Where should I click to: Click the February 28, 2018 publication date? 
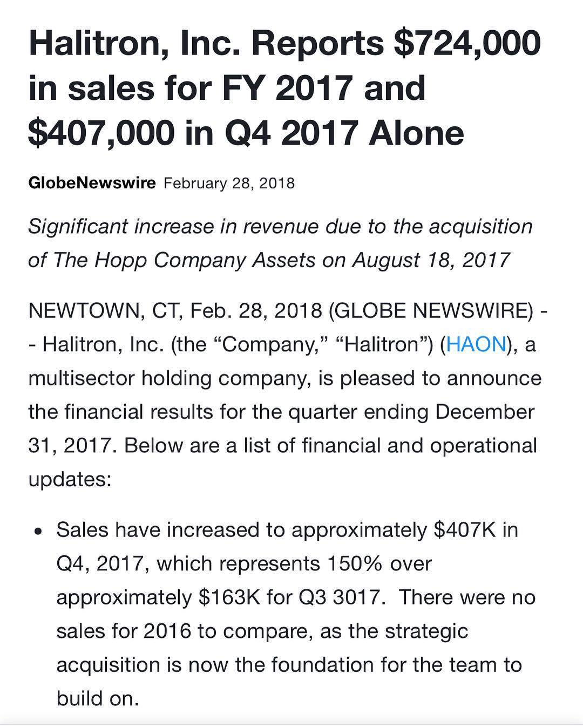click(229, 183)
